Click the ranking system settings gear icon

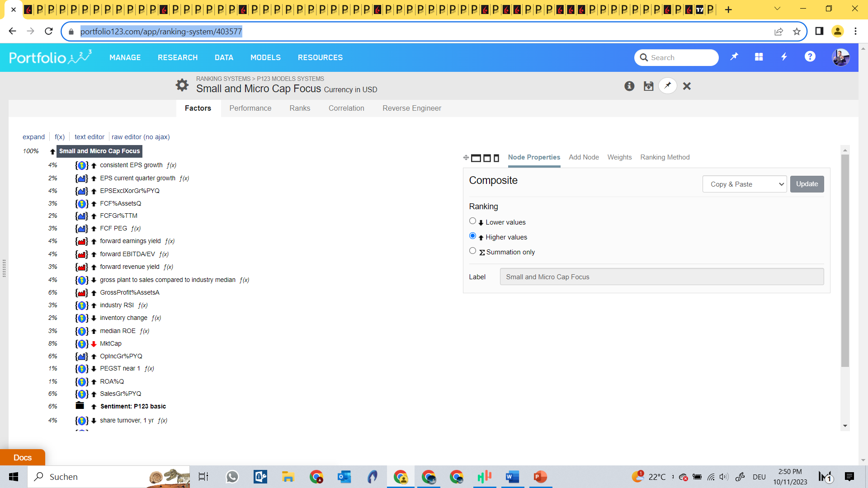coord(182,85)
